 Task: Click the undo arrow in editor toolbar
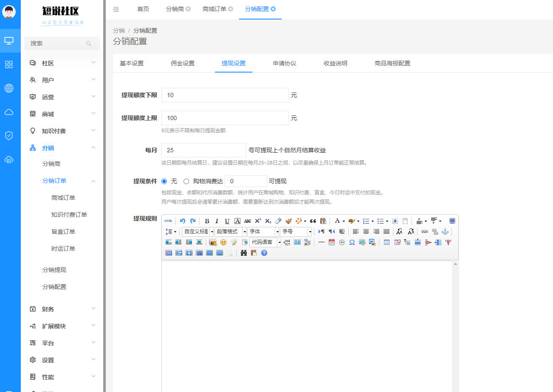point(183,221)
